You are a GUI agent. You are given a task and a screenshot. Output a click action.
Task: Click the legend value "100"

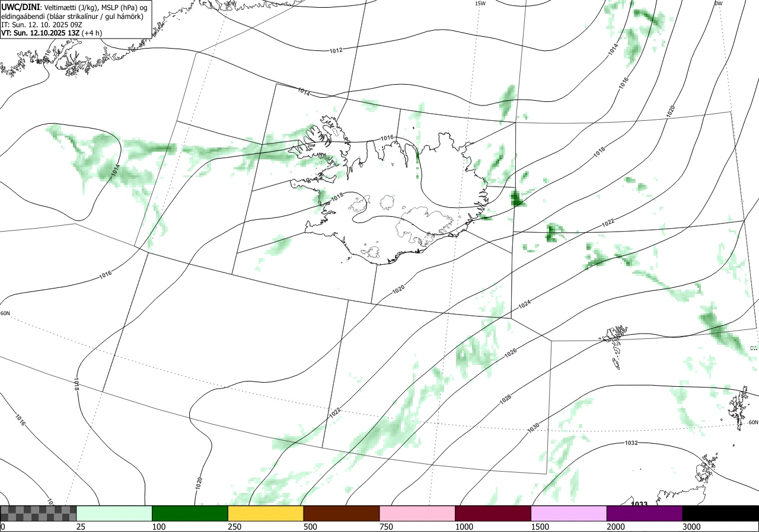tap(159, 527)
